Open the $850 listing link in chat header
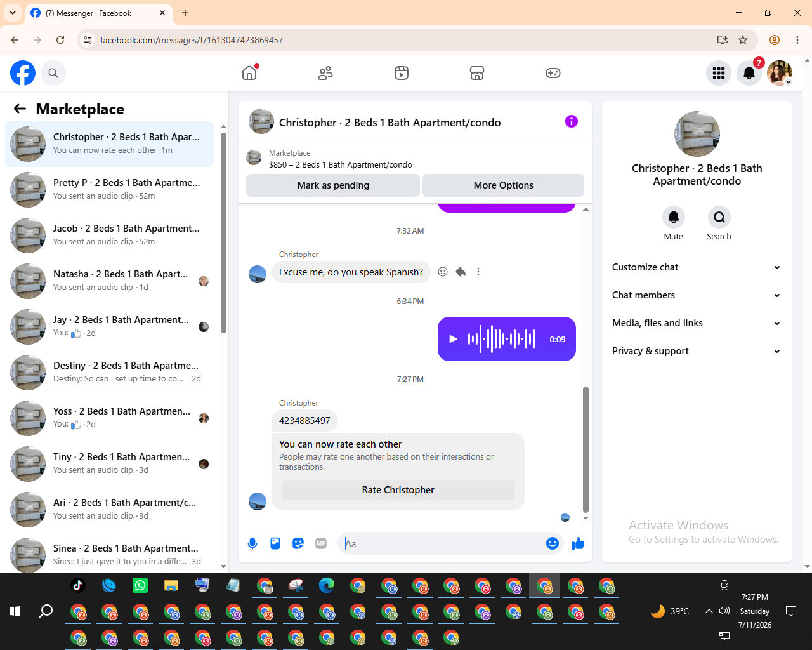The height and width of the screenshot is (650, 812). 340,164
